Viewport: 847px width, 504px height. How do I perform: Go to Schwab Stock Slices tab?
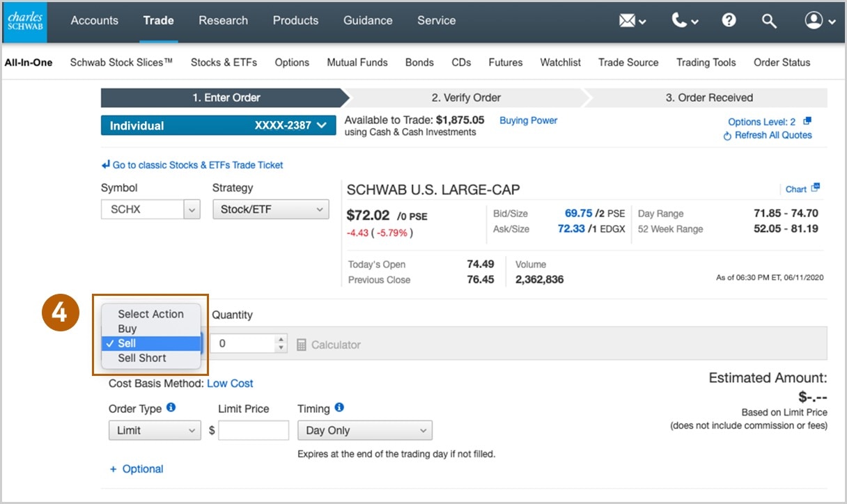coord(121,63)
